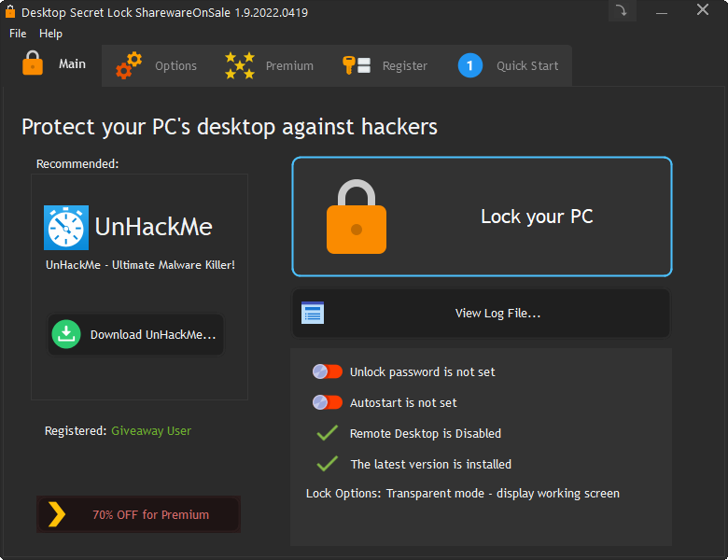728x560 pixels.
Task: Click checkmark beside Remote Desktop is Disabled
Action: point(328,433)
